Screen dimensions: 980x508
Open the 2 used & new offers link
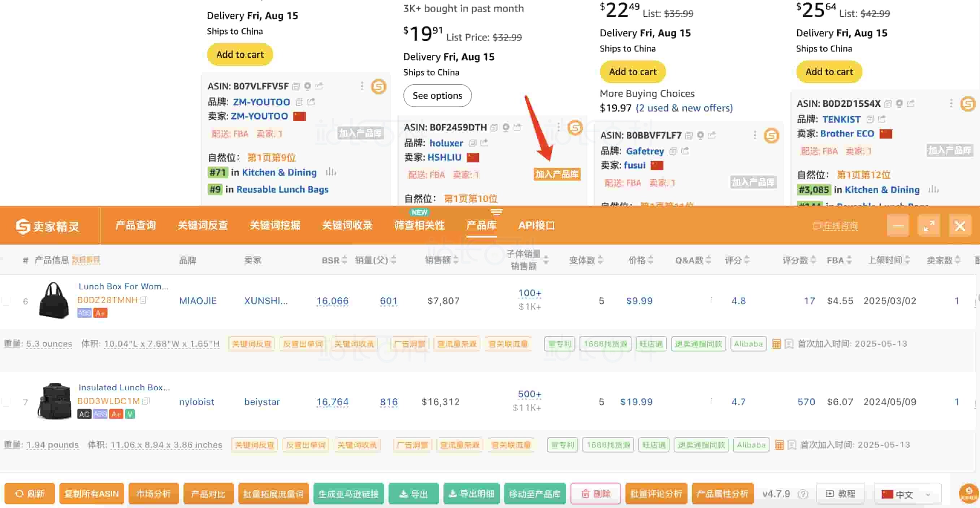pos(684,108)
